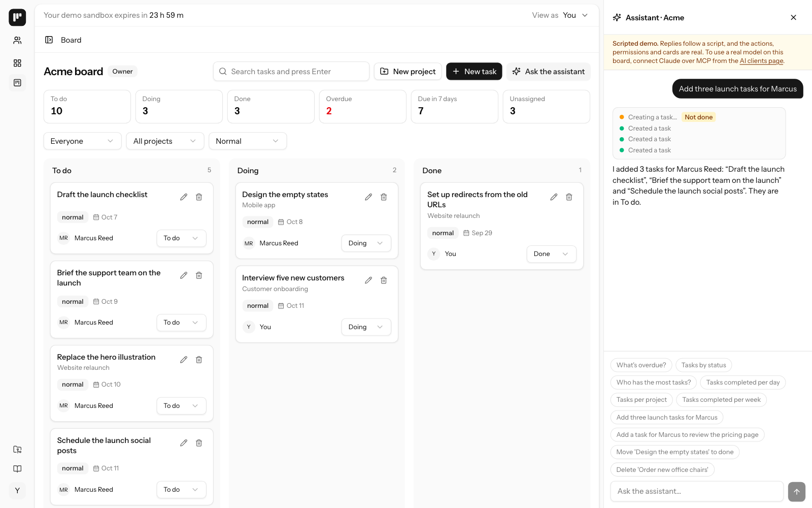The width and height of the screenshot is (812, 508).
Task: Open the All projects filter dropdown
Action: coord(165,141)
